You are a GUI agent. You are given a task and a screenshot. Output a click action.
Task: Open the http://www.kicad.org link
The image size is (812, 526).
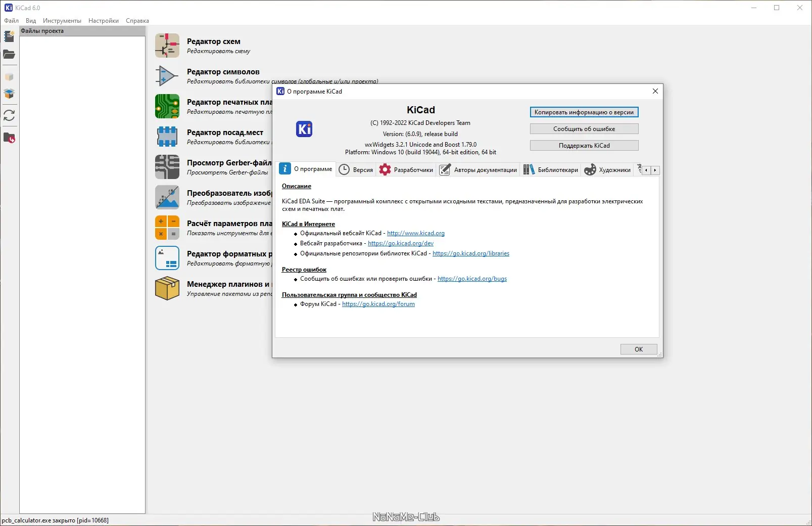pyautogui.click(x=416, y=233)
